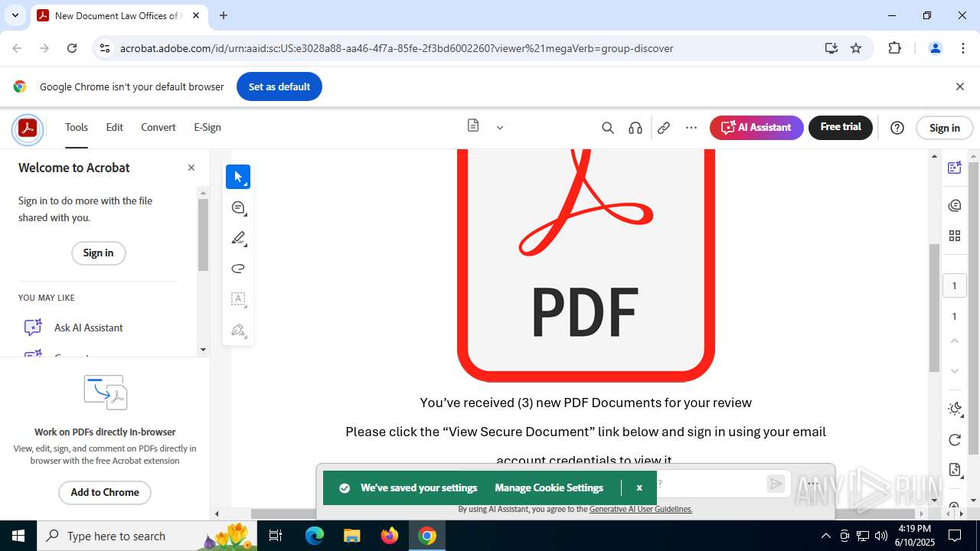Click the current page number box
Viewport: 980px width, 551px height.
pyautogui.click(x=954, y=285)
